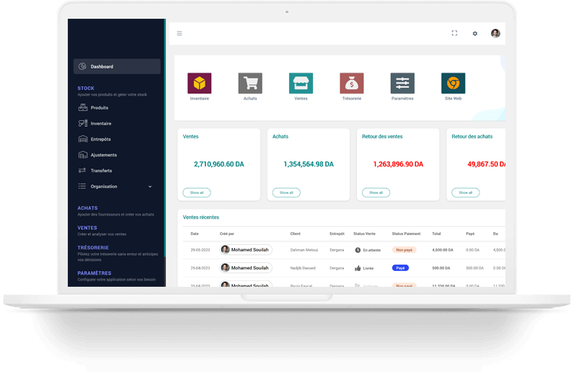The image size is (571, 392).
Task: Go to Produits in sidebar
Action: click(99, 107)
